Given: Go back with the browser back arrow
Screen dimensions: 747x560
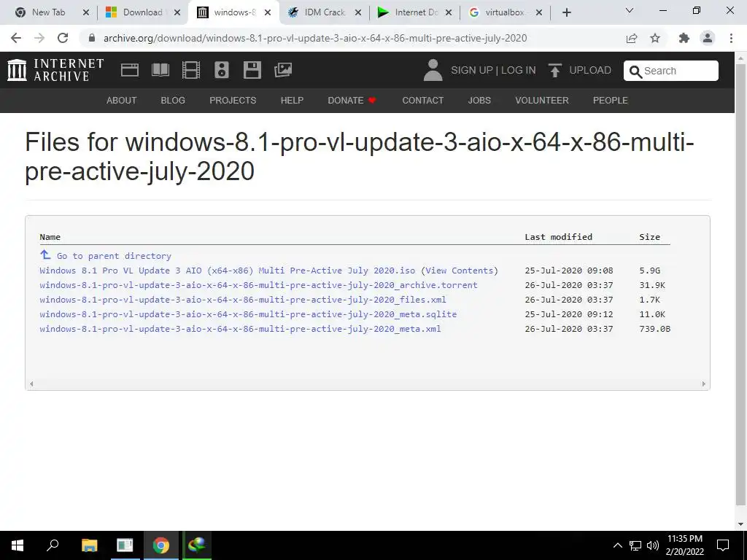Looking at the screenshot, I should (x=16, y=38).
